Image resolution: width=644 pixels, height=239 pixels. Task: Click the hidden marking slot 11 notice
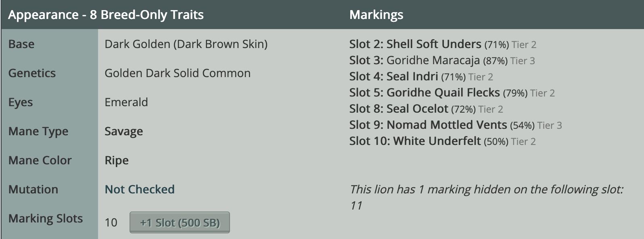[x=486, y=197]
